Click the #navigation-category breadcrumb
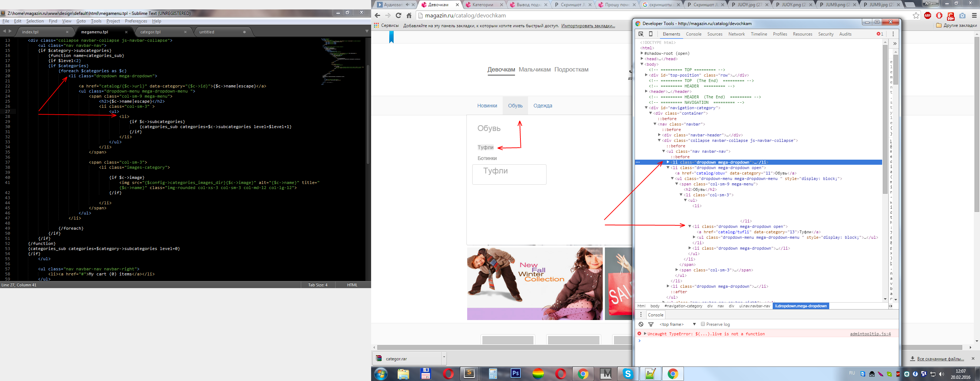The image size is (980, 381). [x=683, y=306]
